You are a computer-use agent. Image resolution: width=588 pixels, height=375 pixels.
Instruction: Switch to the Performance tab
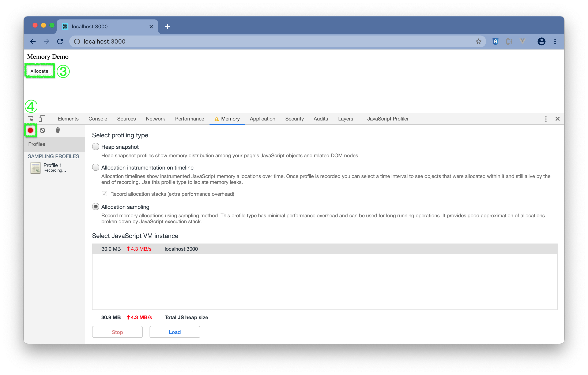[189, 119]
